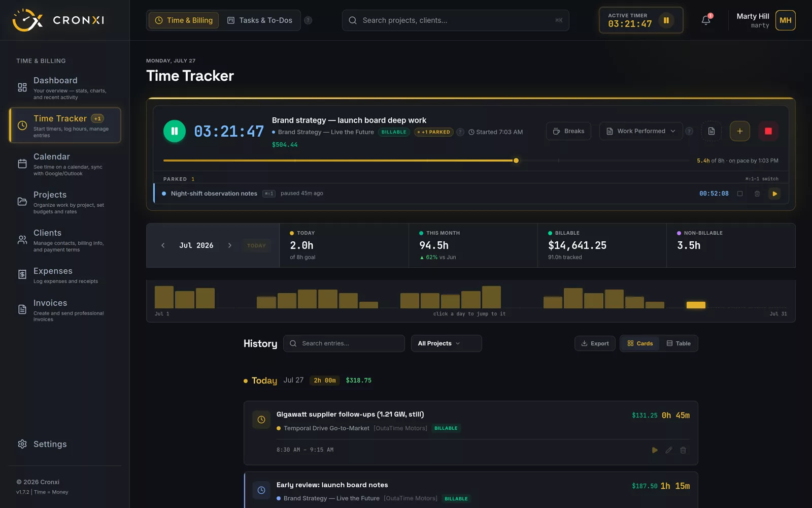Open Clients in sidebar

[65, 240]
